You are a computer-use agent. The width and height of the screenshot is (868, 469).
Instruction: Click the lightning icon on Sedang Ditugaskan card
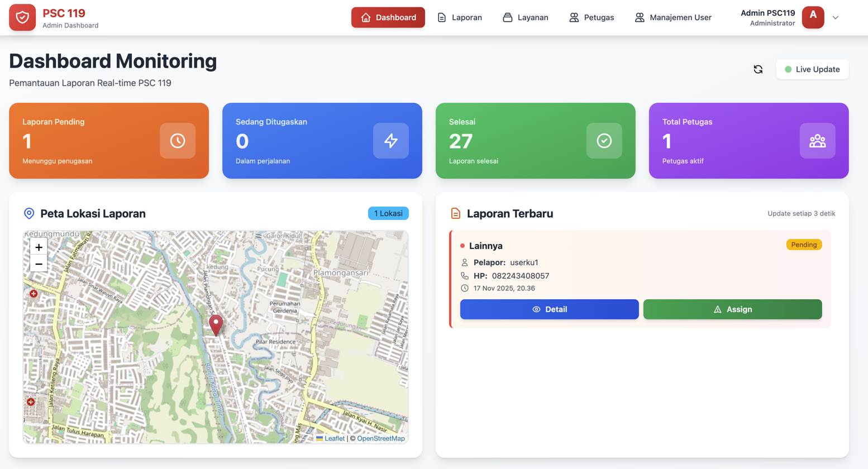click(x=391, y=141)
